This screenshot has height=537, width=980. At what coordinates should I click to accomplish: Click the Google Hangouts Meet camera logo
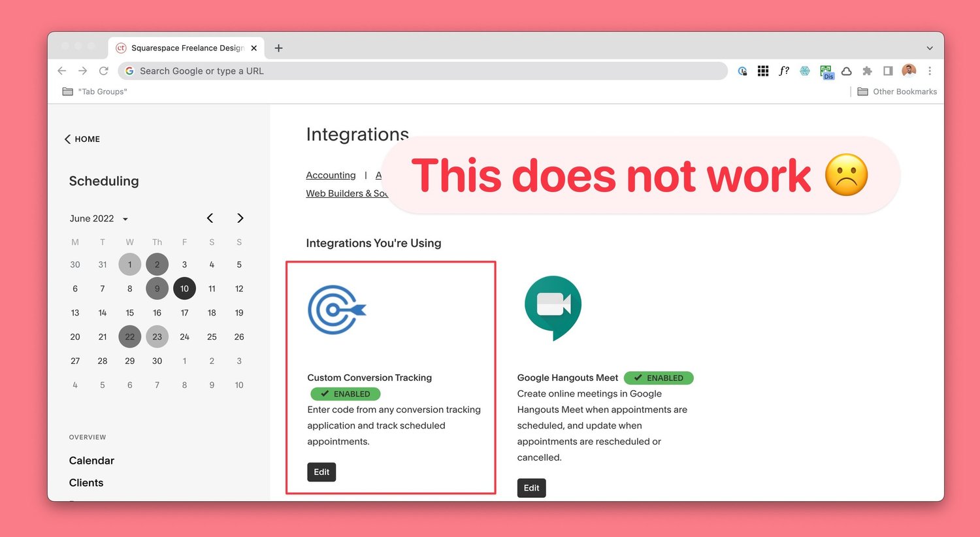click(x=553, y=308)
